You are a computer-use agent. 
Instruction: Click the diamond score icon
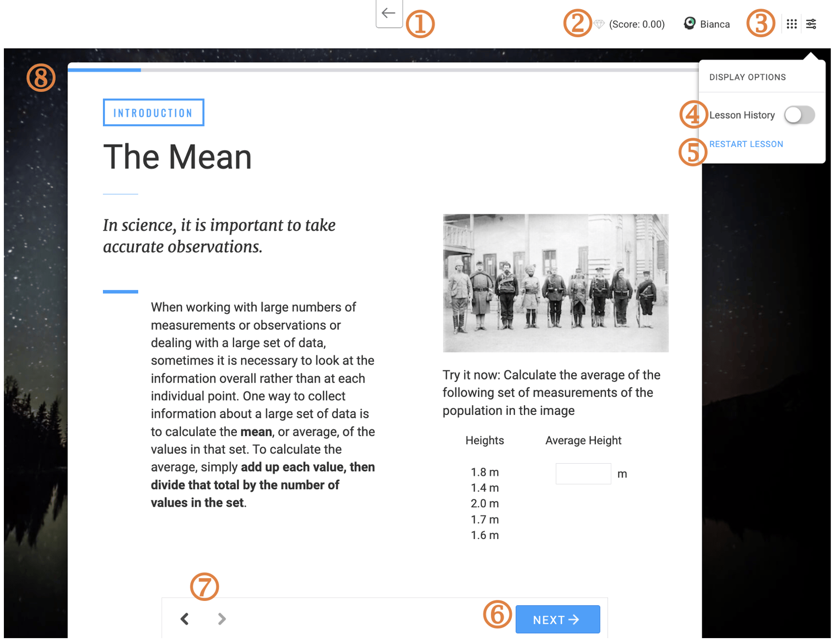600,23
